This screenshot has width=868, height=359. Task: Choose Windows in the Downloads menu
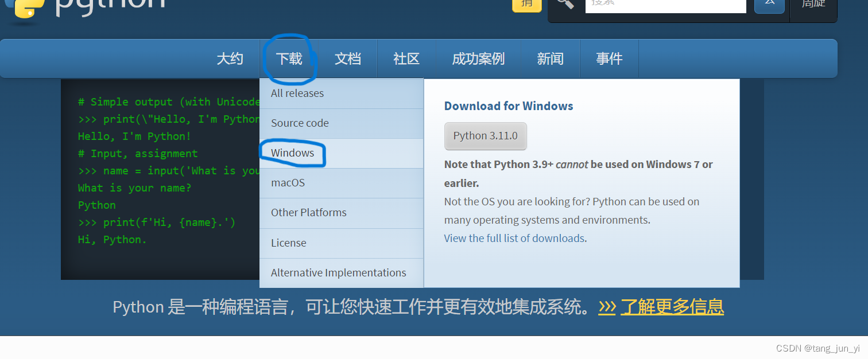click(x=342, y=153)
